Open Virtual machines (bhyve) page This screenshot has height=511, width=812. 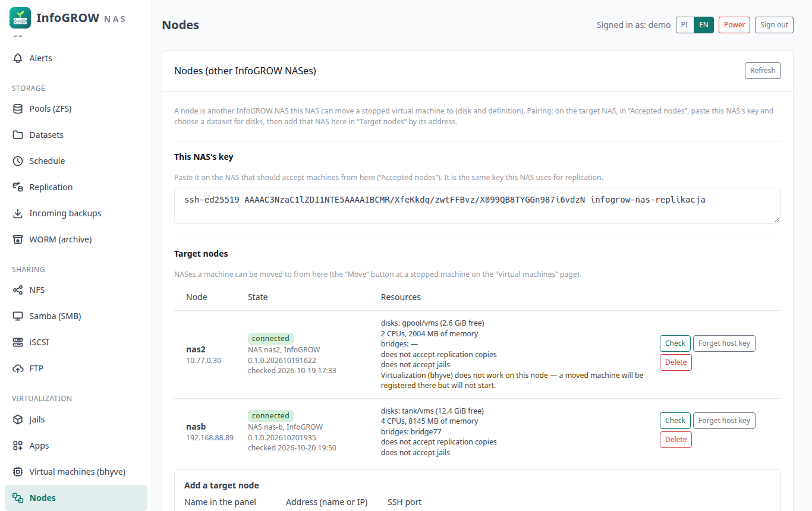pos(76,472)
